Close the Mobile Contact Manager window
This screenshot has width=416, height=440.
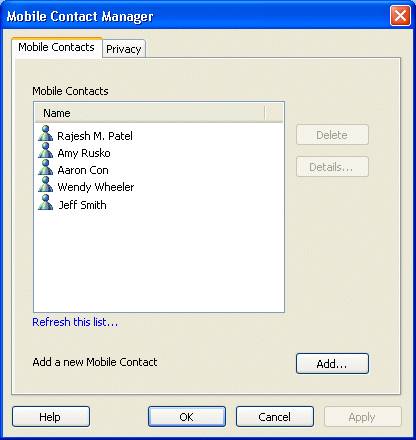coord(400,15)
